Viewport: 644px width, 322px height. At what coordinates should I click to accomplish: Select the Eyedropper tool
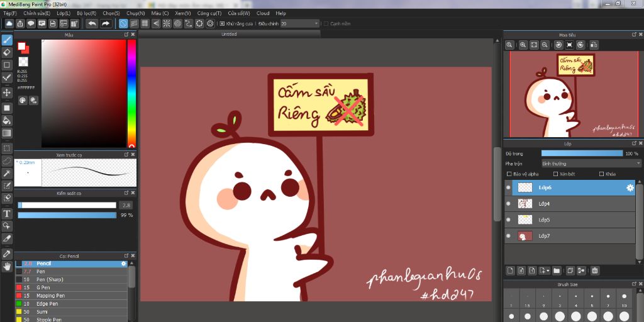(7, 253)
